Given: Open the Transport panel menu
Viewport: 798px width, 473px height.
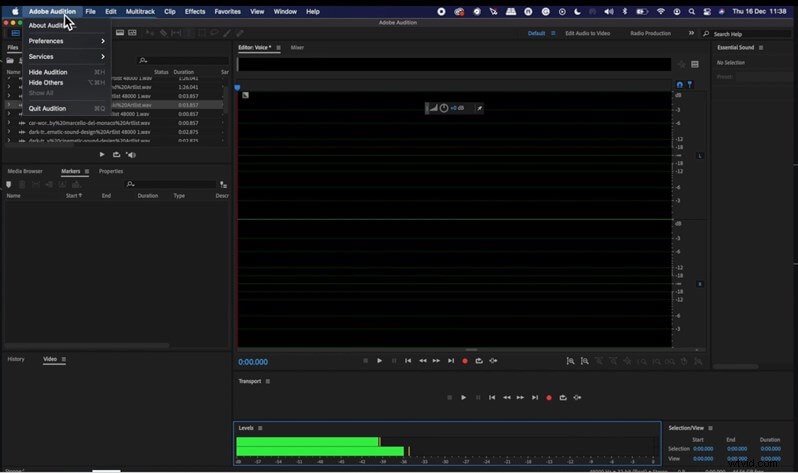Looking at the screenshot, I should tap(268, 381).
